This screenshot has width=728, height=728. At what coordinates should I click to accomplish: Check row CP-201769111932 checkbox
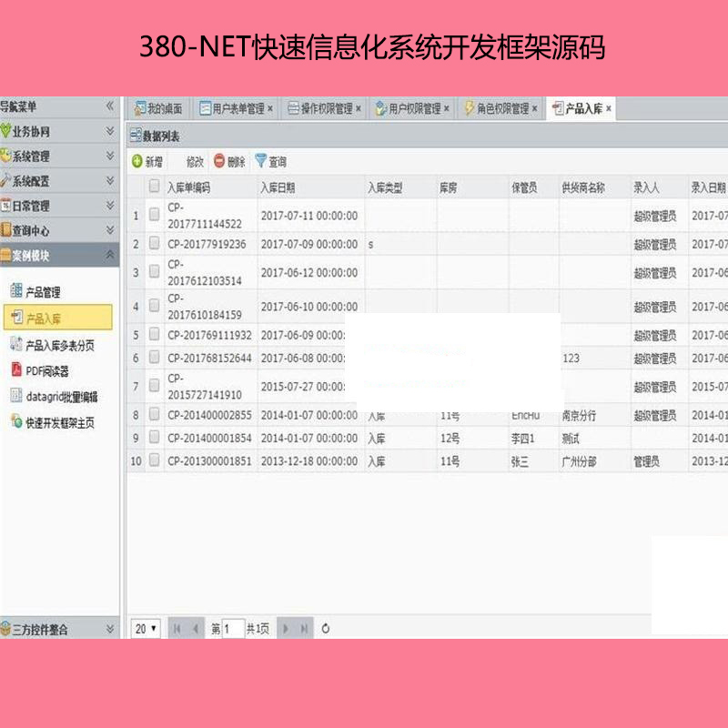[154, 334]
